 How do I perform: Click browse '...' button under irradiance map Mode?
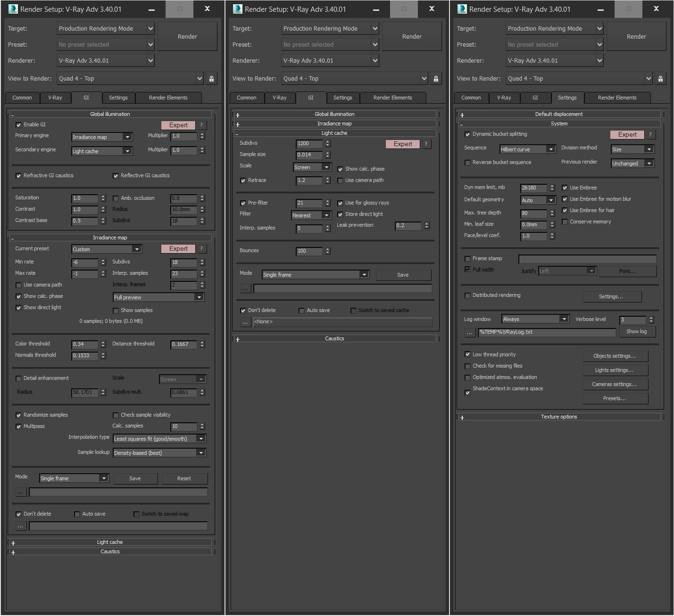coord(21,492)
